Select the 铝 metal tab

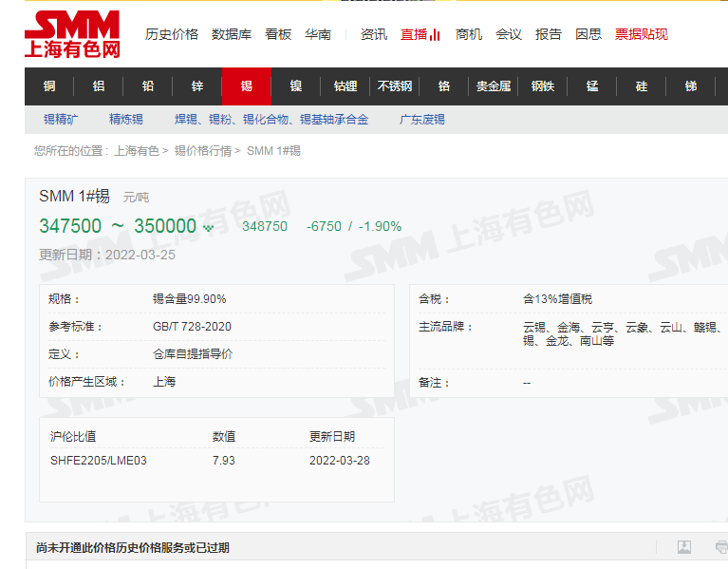pyautogui.click(x=99, y=86)
